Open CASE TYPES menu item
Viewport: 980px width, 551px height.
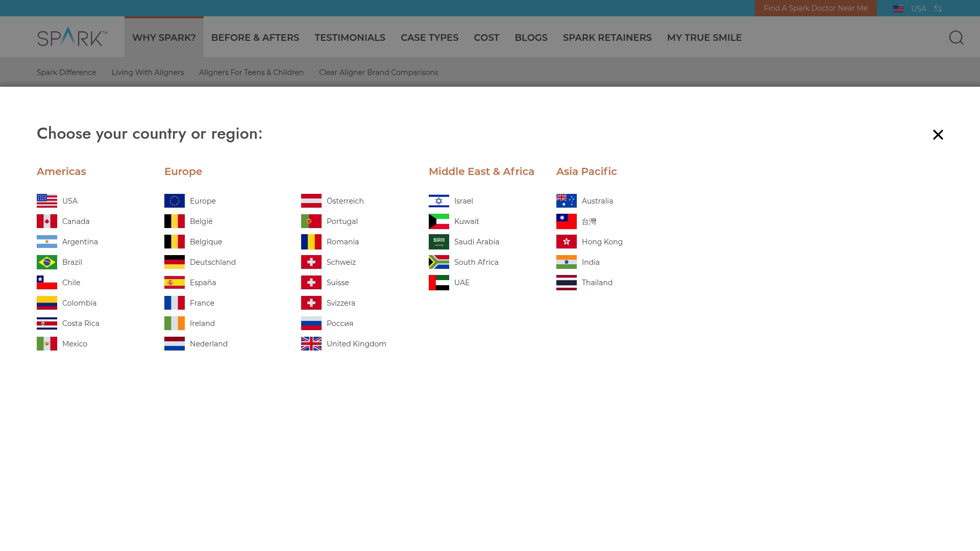pyautogui.click(x=429, y=38)
